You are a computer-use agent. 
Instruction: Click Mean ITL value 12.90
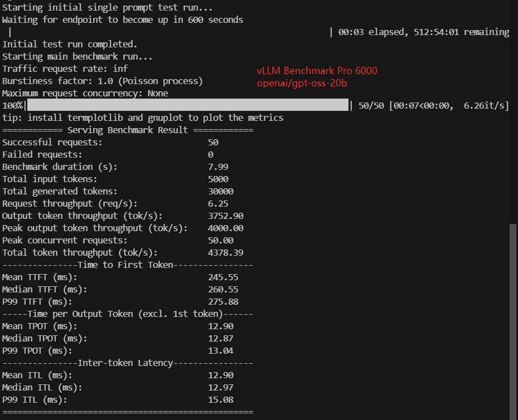click(x=221, y=375)
